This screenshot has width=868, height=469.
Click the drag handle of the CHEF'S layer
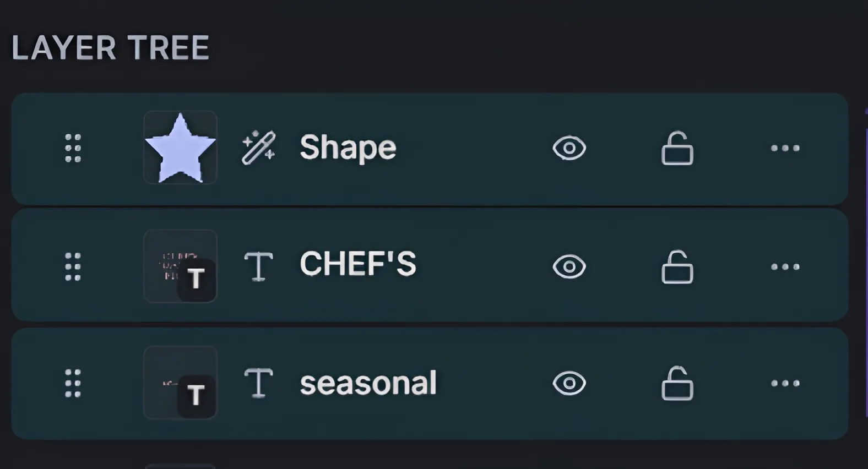coord(73,267)
